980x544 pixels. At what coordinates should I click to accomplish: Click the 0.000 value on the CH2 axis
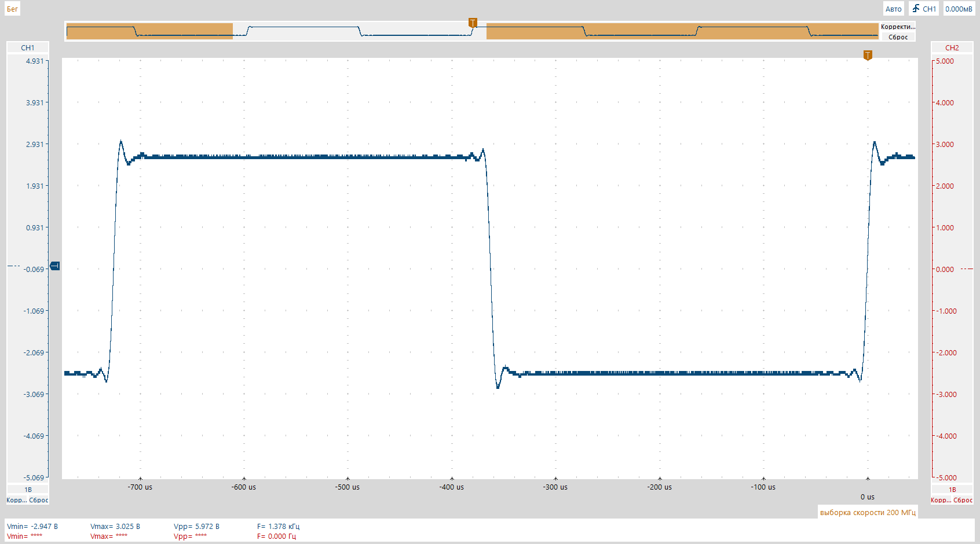click(945, 269)
